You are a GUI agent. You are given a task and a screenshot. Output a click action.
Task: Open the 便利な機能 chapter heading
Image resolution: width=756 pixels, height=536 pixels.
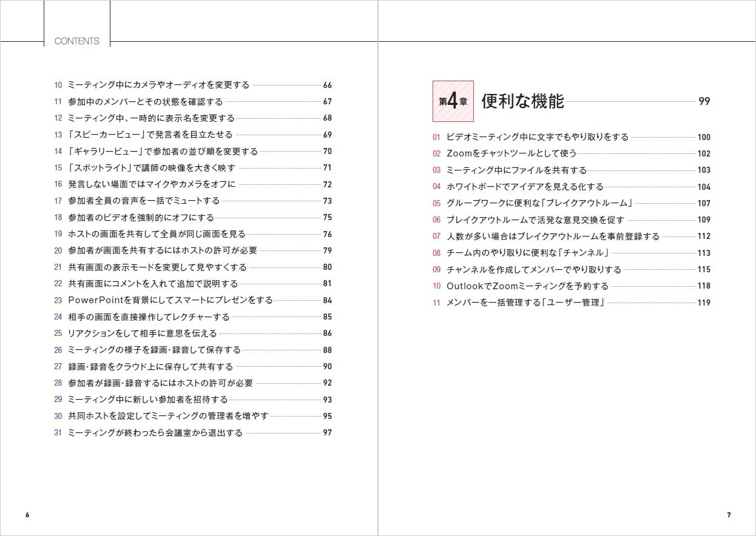click(x=522, y=102)
